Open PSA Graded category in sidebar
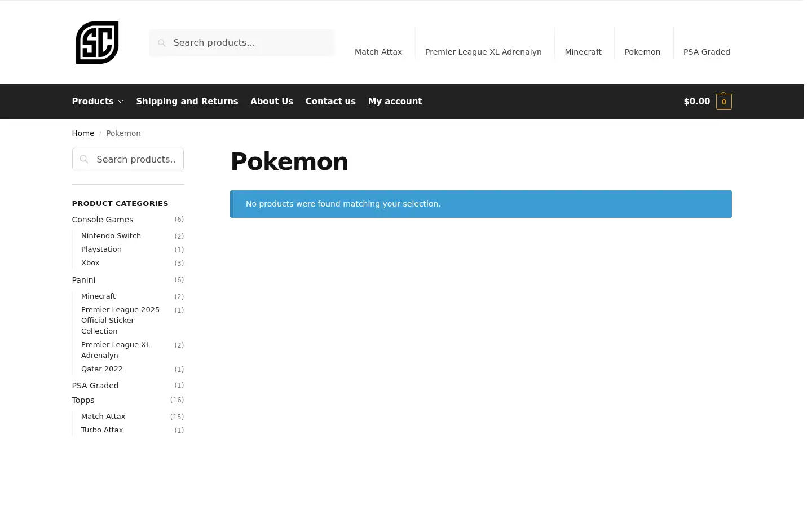812x508 pixels. [95, 386]
